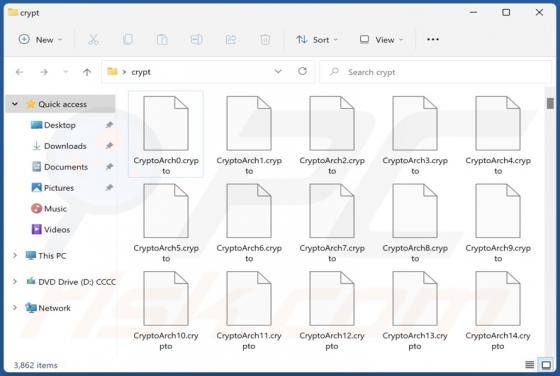
Task: Select the CryptoArch6.crypto file icon
Action: click(249, 211)
